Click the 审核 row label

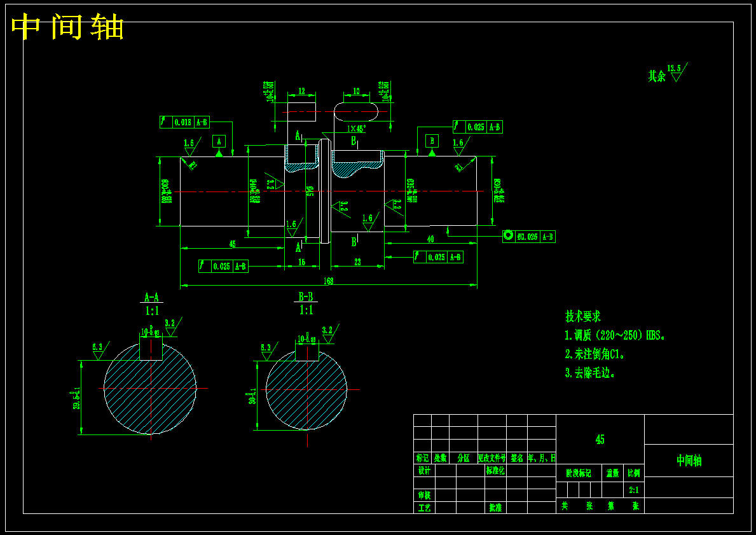[424, 495]
